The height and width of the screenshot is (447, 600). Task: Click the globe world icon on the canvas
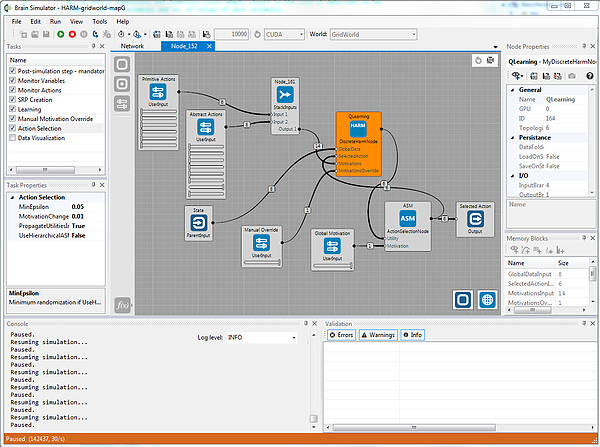[x=487, y=300]
